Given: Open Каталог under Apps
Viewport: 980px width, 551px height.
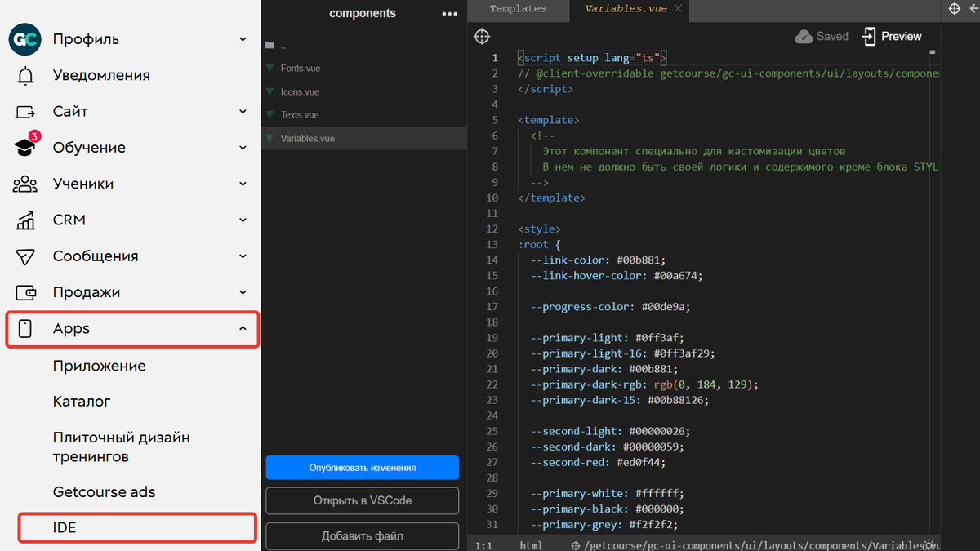Looking at the screenshot, I should pos(82,402).
